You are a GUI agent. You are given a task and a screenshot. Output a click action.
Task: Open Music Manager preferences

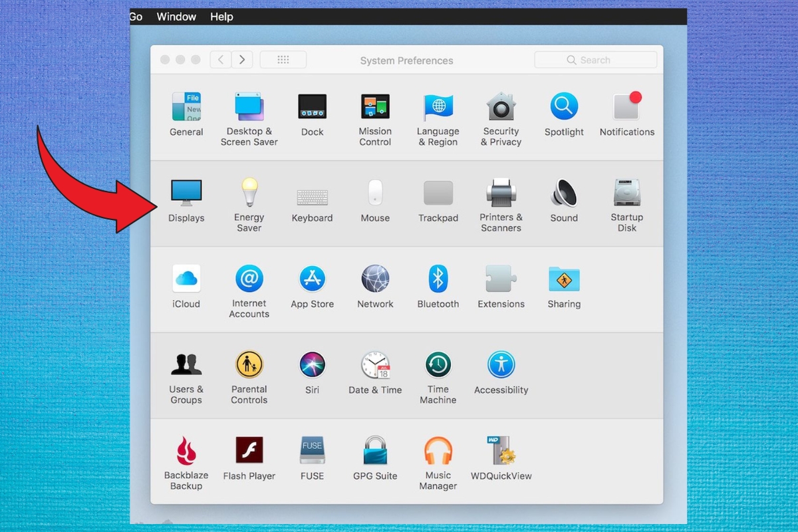tap(438, 463)
